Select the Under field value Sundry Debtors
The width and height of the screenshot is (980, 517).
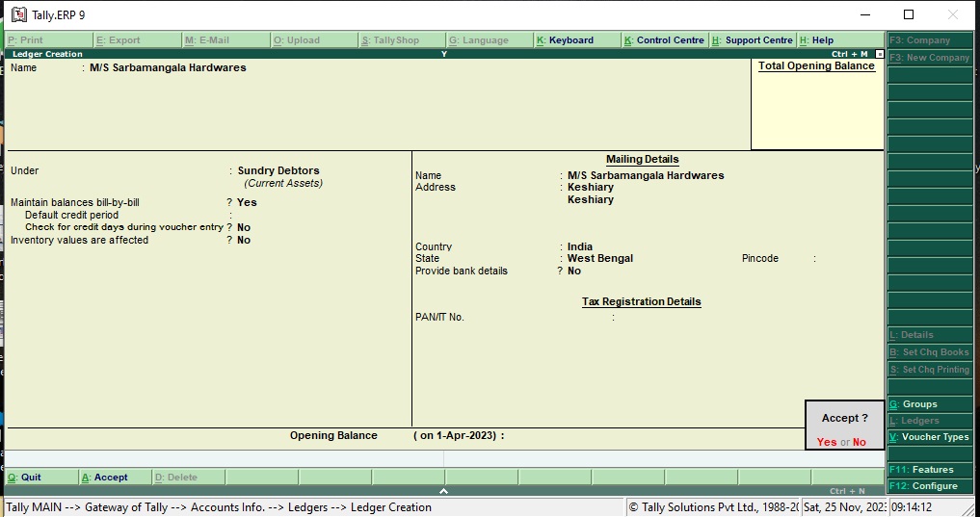pyautogui.click(x=278, y=170)
